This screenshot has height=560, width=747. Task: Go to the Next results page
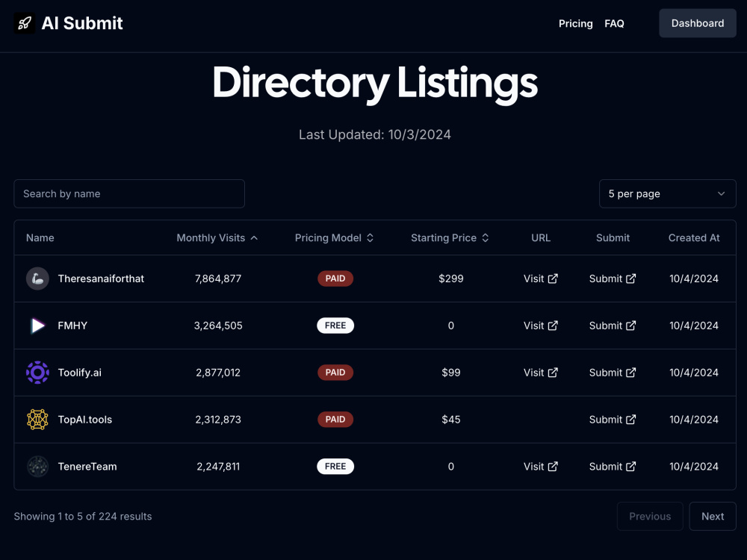pos(713,516)
